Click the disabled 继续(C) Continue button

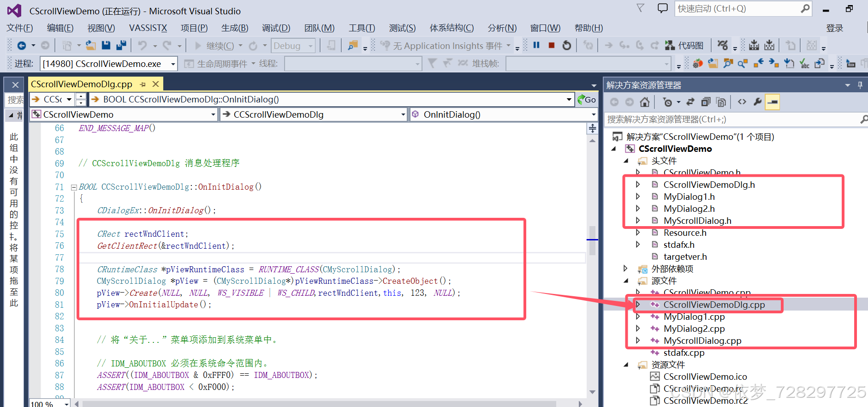[x=215, y=45]
